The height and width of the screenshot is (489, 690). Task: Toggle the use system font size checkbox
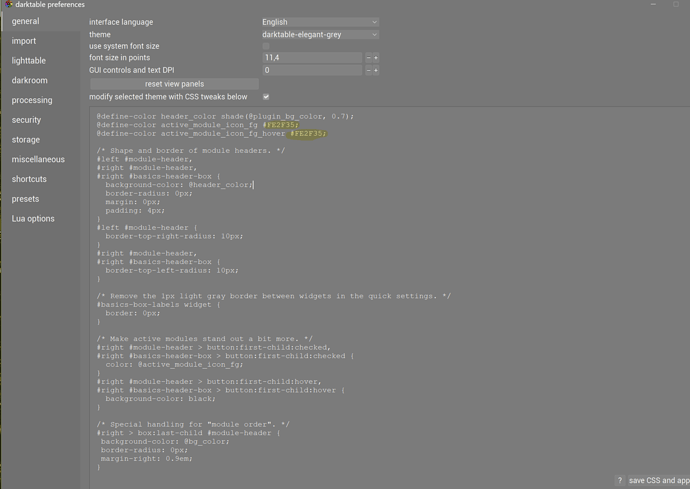point(266,46)
